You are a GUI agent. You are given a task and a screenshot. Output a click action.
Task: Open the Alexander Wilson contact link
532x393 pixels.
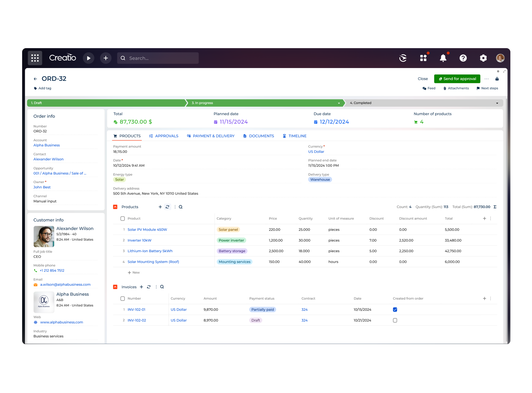click(48, 159)
